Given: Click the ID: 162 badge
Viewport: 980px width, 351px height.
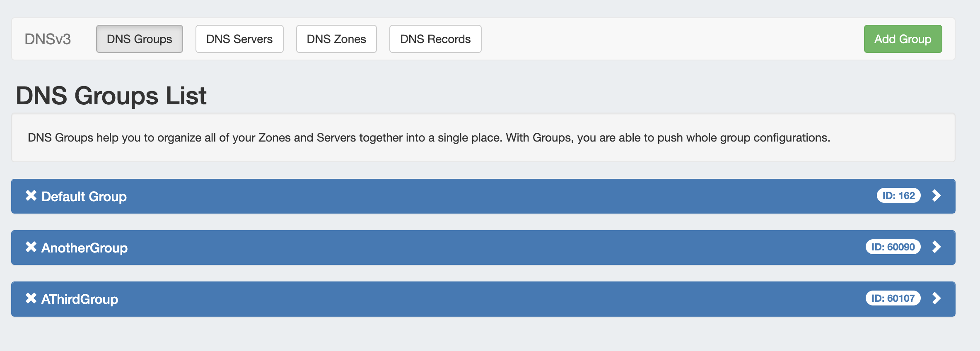Looking at the screenshot, I should (x=898, y=195).
